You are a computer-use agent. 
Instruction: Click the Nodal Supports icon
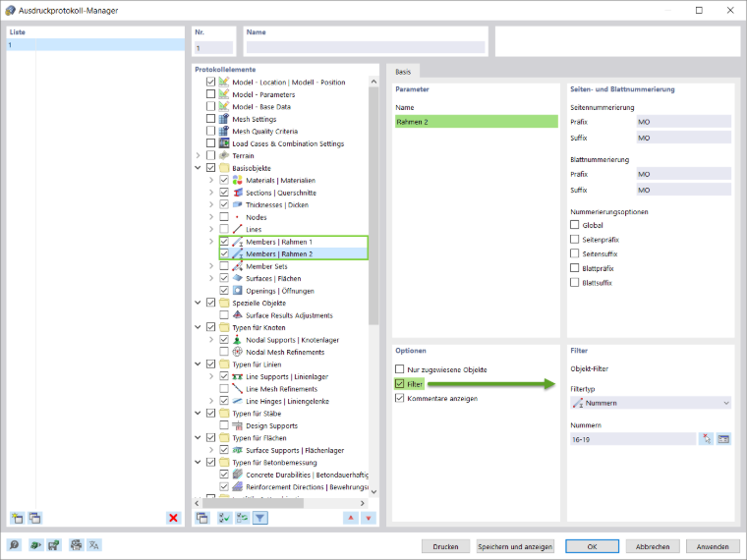(237, 340)
